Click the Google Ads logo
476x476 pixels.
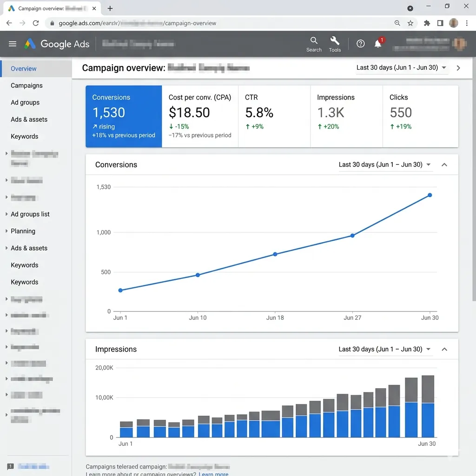pos(57,44)
